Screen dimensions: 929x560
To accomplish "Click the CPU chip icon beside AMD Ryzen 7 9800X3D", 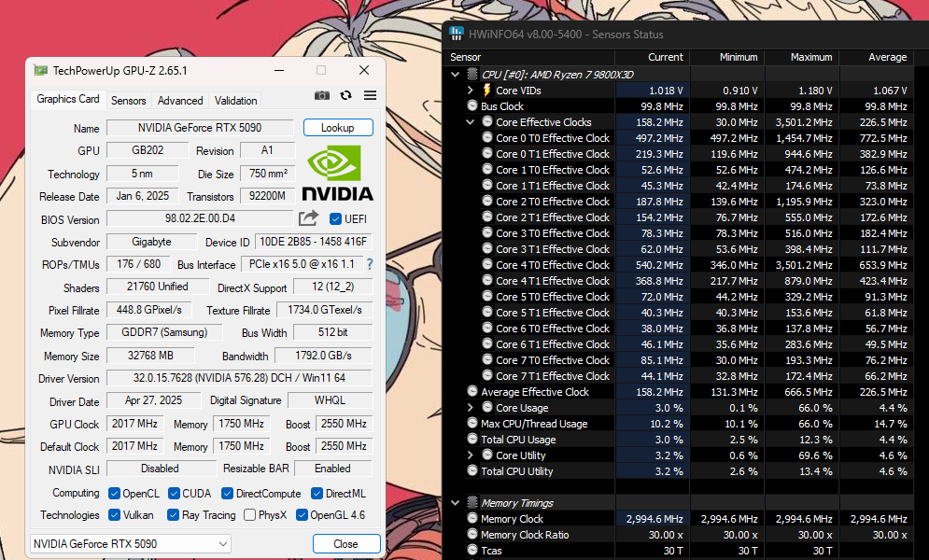I will 472,74.
